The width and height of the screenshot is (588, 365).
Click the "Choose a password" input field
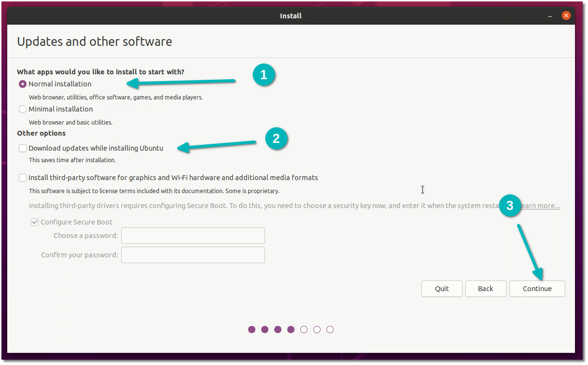point(193,235)
